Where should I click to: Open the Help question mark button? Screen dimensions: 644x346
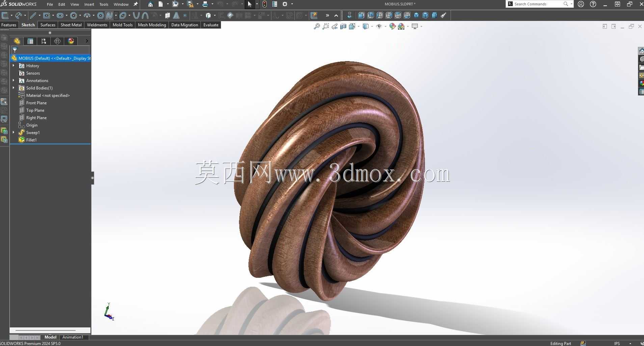point(593,4)
